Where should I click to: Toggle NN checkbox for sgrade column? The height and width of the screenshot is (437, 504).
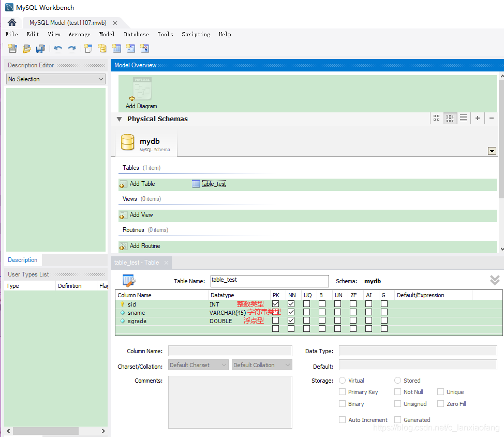[291, 321]
